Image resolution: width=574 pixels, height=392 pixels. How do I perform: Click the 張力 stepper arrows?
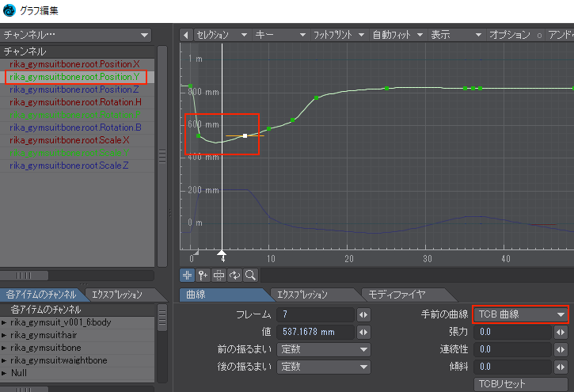[x=561, y=332]
